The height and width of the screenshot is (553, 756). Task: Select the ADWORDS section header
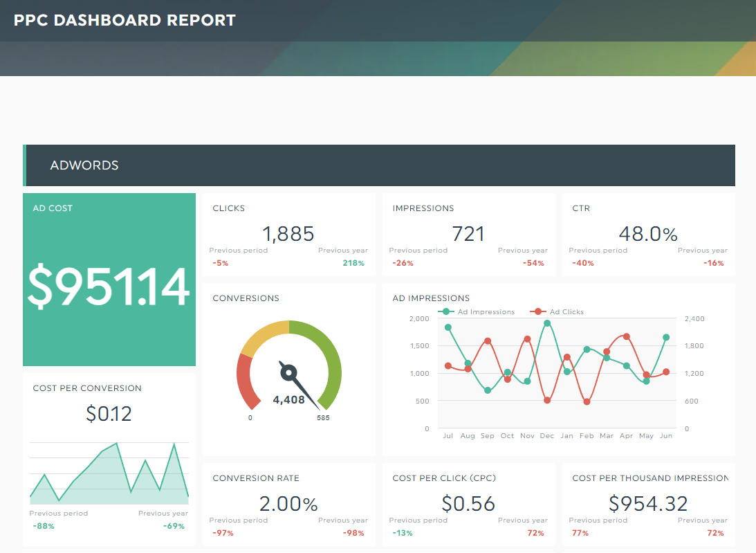pyautogui.click(x=379, y=165)
